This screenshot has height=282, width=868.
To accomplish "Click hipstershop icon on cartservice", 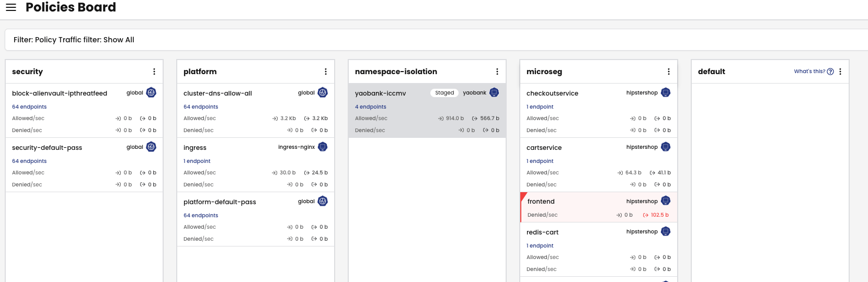I will [666, 147].
